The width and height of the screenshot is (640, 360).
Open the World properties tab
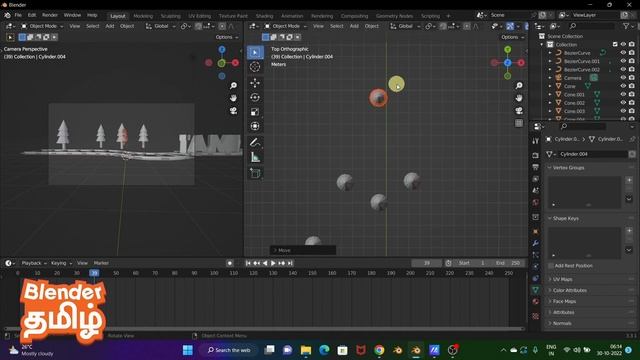[536, 202]
